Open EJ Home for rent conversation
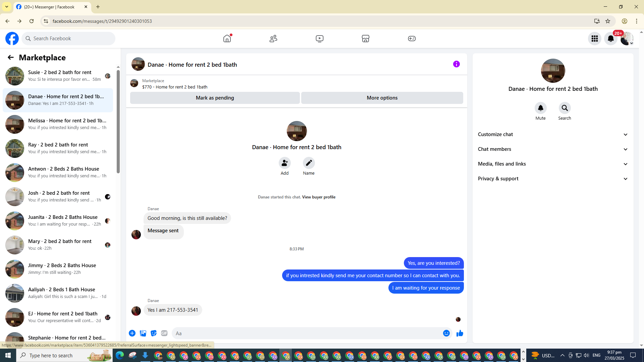 pos(58,317)
